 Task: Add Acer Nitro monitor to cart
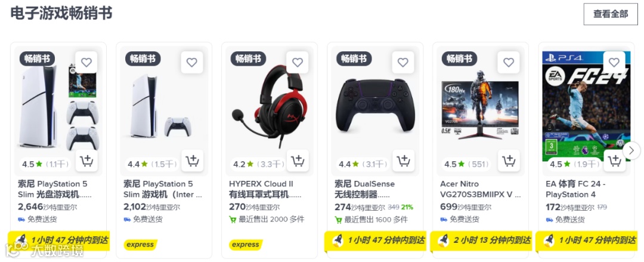(509, 161)
